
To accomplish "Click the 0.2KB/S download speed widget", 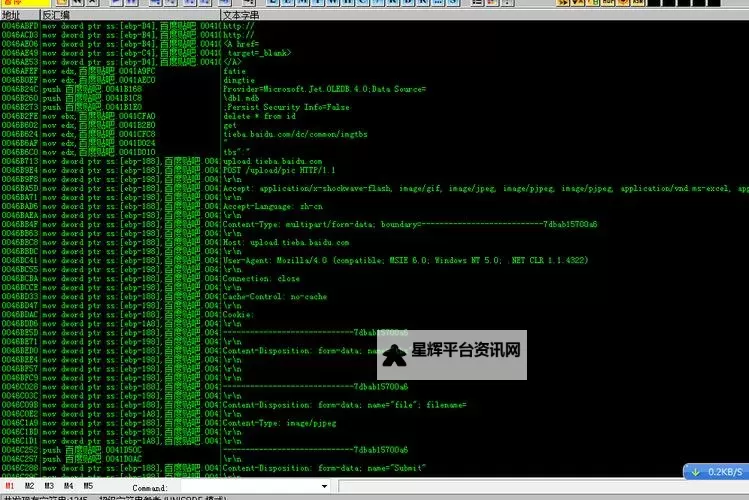I will pos(716,472).
